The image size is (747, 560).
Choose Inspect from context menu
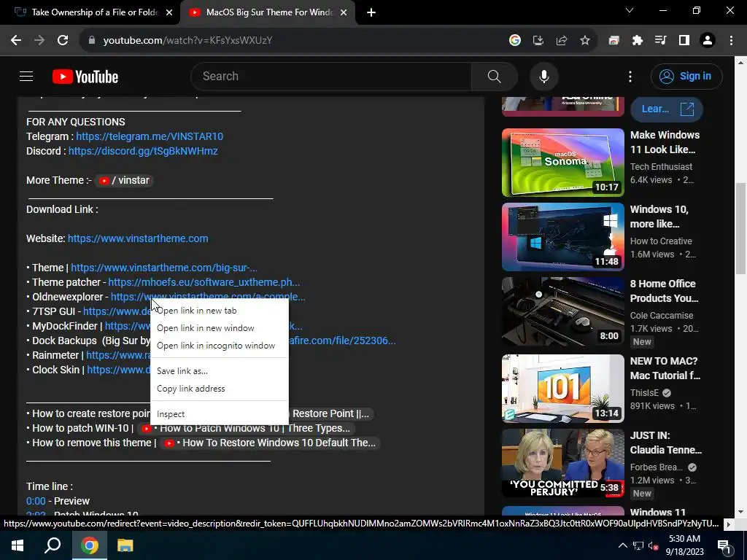219,414
